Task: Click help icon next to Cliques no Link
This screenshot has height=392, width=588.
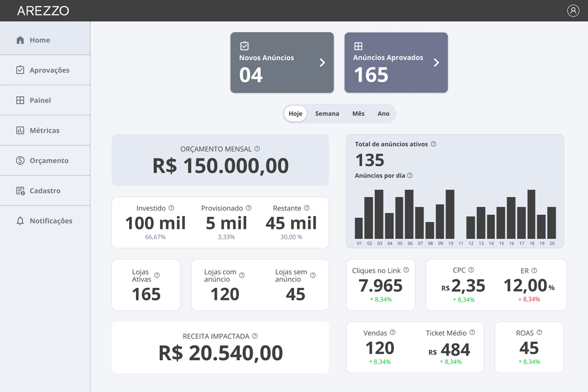Action: click(x=406, y=270)
